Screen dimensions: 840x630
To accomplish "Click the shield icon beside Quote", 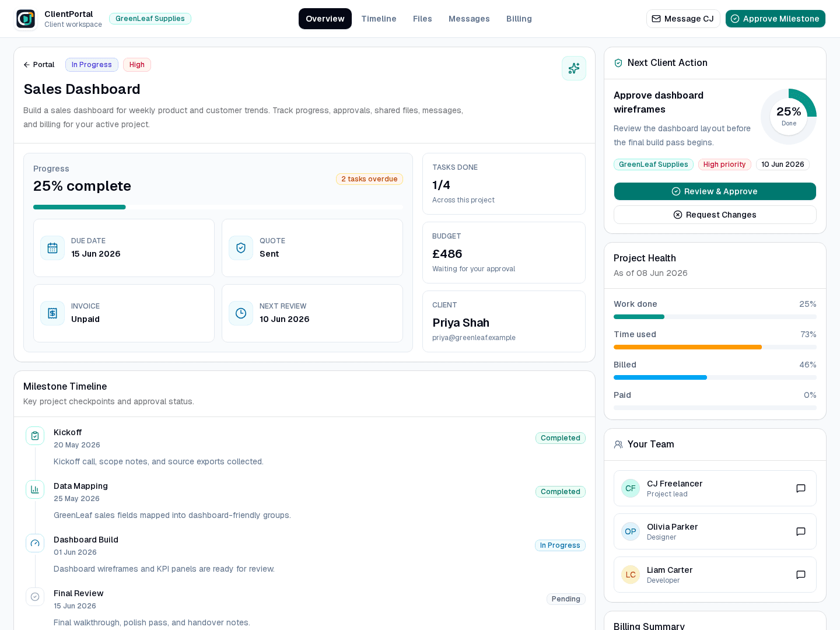I will [x=241, y=248].
